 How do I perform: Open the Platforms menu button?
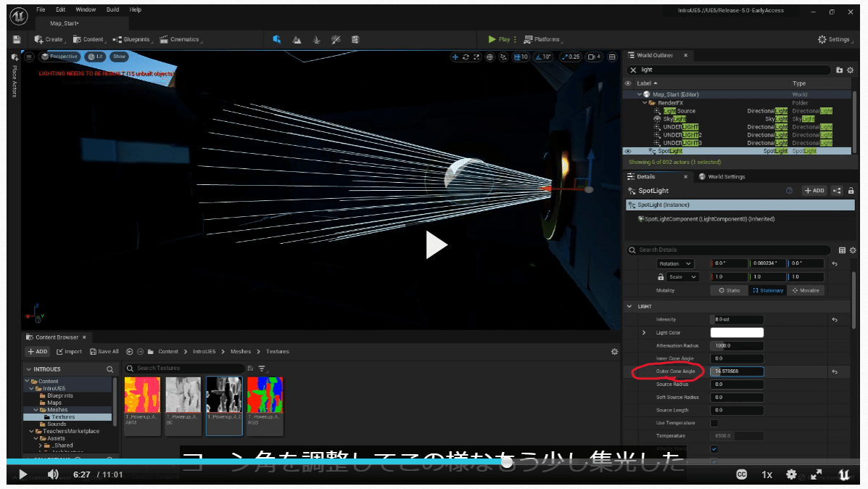point(542,39)
